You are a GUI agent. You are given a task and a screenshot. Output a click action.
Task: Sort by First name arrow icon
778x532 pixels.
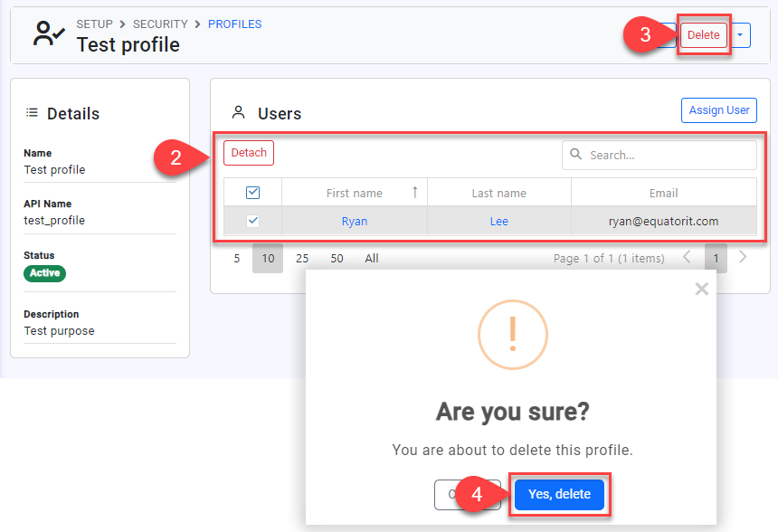coord(415,192)
